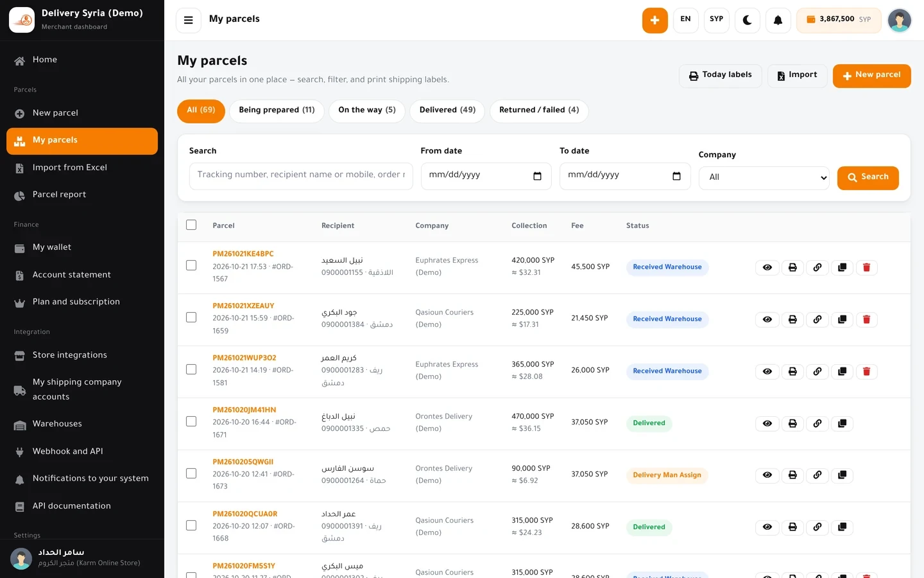
Task: Duplicate parcel PM261021XZEAUY
Action: 842,319
